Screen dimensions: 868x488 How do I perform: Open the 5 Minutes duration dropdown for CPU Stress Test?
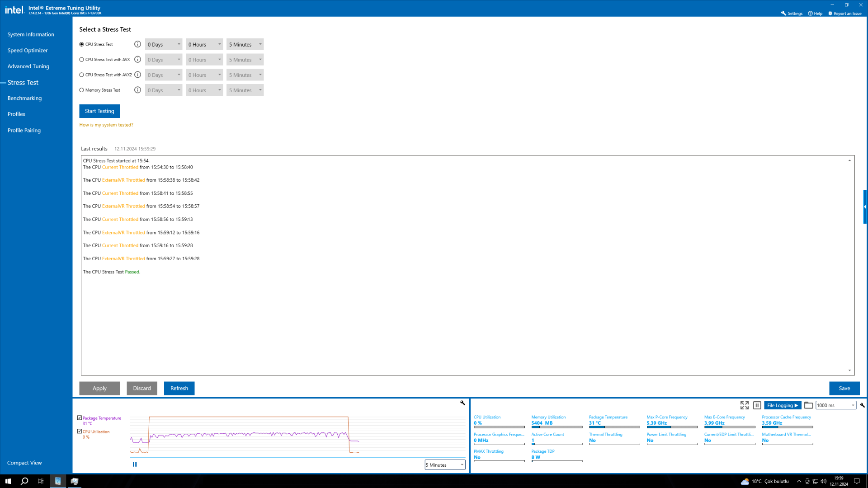pos(245,44)
